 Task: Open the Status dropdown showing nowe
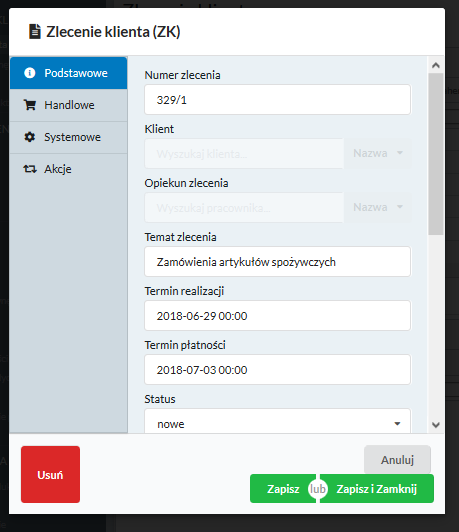coord(278,421)
